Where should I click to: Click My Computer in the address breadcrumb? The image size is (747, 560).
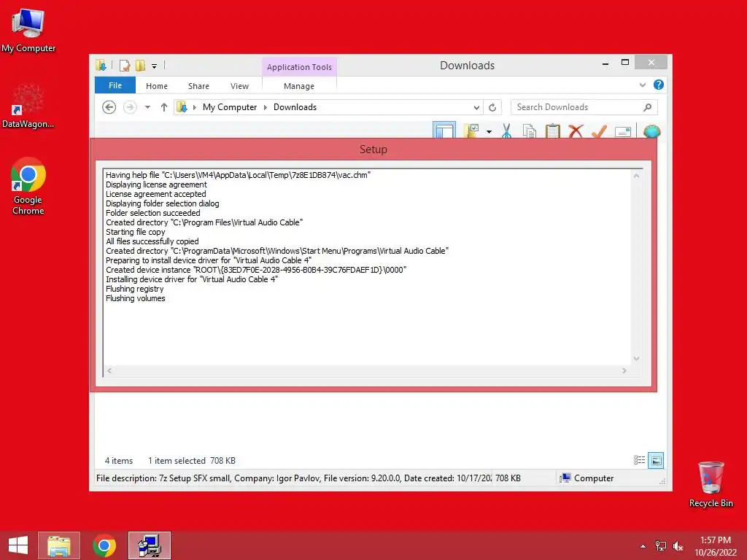[x=230, y=107]
